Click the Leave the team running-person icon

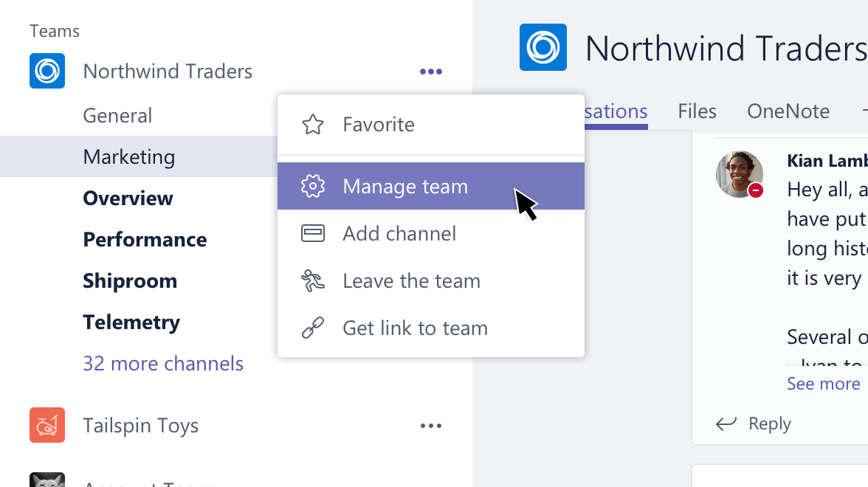click(313, 280)
